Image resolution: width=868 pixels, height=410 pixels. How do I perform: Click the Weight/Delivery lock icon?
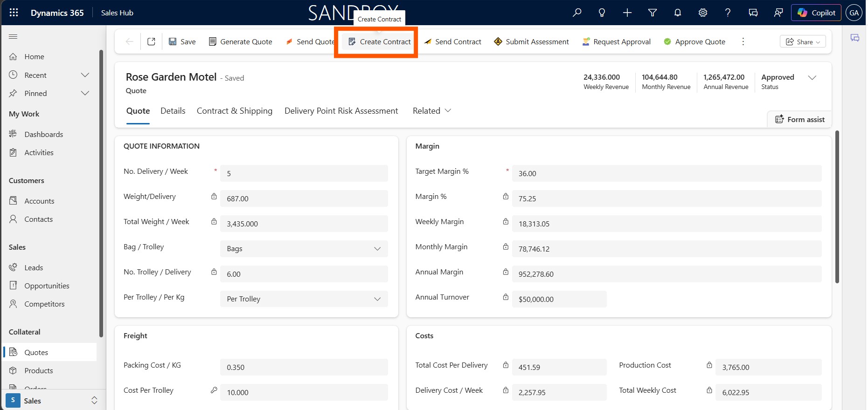214,197
